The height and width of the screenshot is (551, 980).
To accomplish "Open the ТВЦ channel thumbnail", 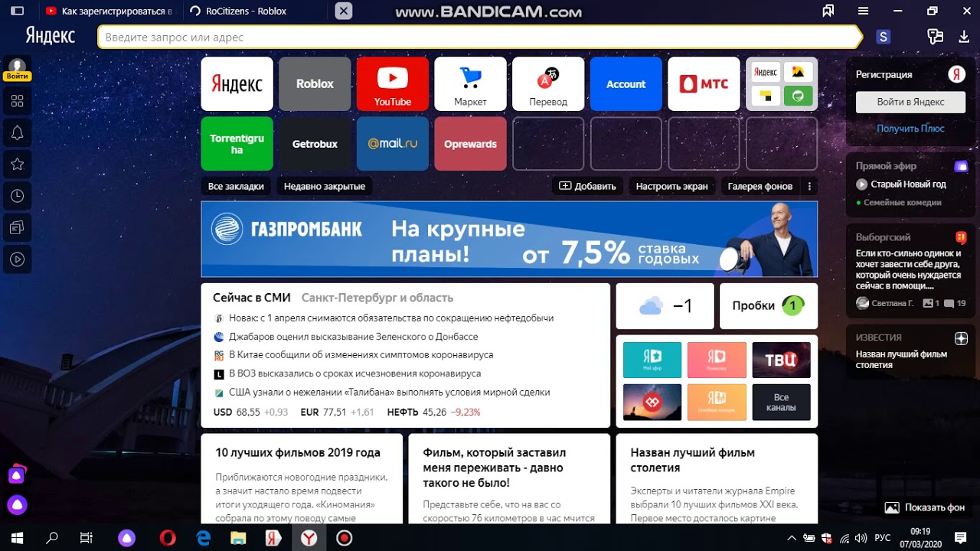I will coord(781,360).
